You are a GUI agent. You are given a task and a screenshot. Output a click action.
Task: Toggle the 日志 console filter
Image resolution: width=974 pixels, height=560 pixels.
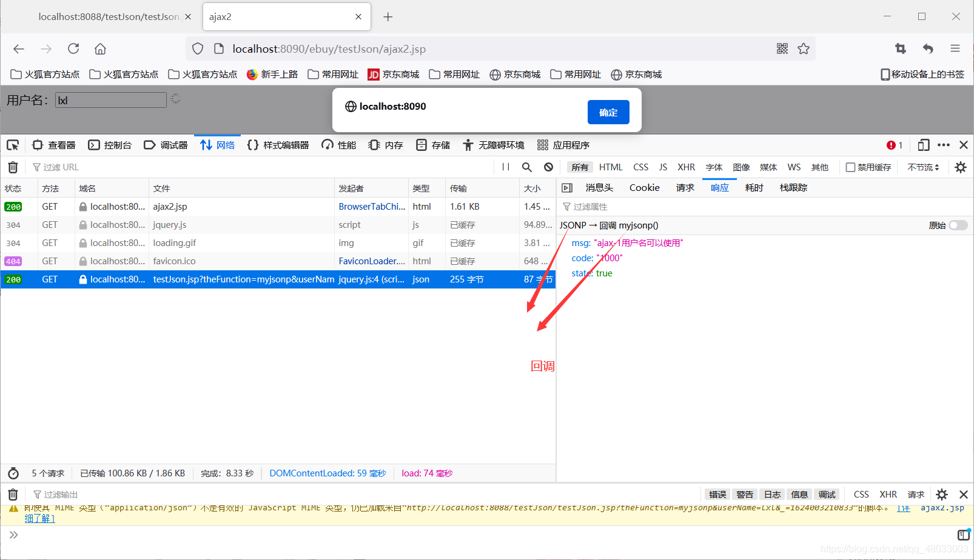click(772, 495)
